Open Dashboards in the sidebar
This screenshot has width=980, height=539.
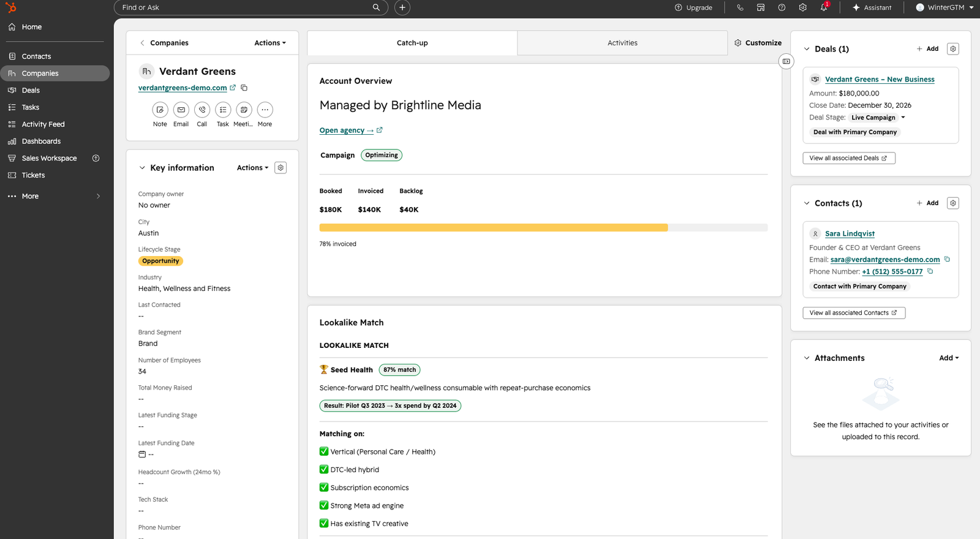[x=55, y=141]
